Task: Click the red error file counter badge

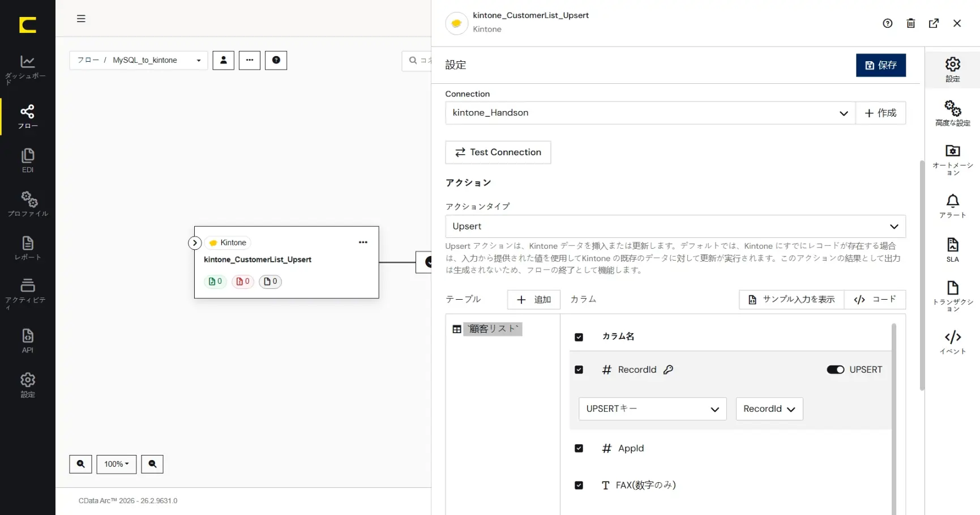Action: (243, 282)
